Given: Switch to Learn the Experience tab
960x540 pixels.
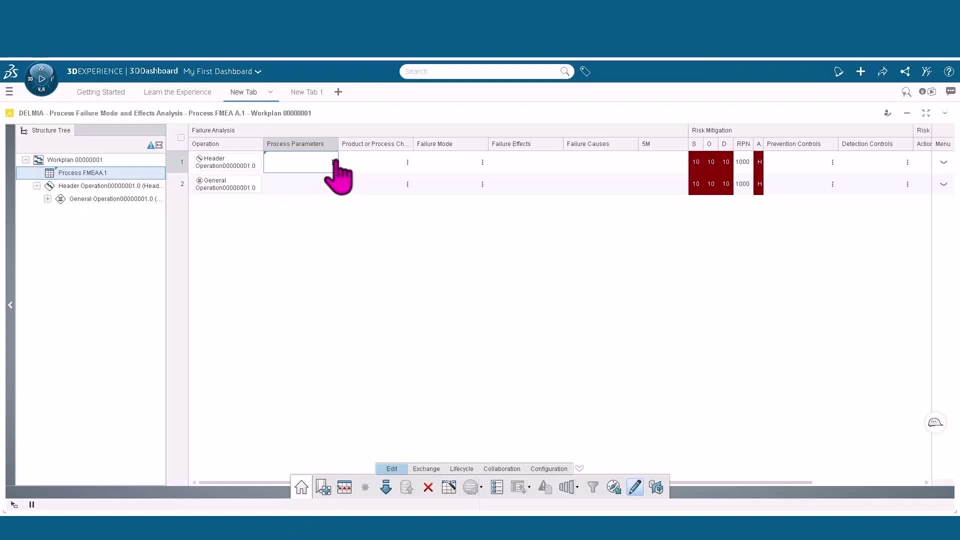Looking at the screenshot, I should tap(177, 92).
